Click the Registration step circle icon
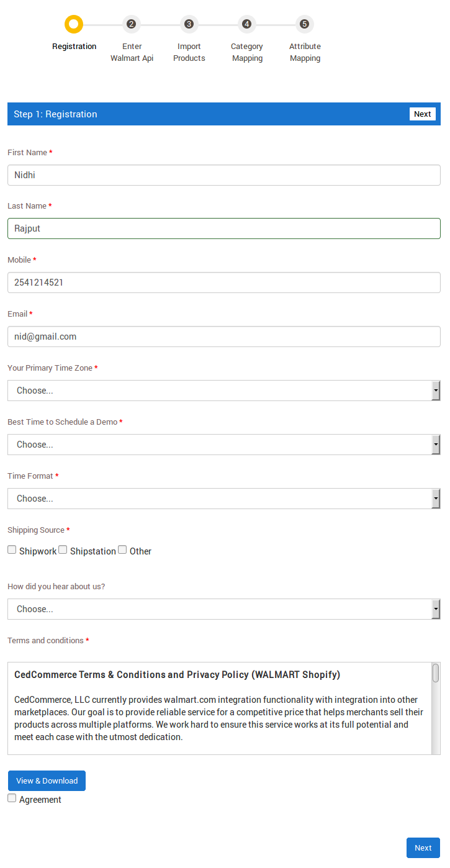Viewport: 450px width, 868px height. [74, 24]
